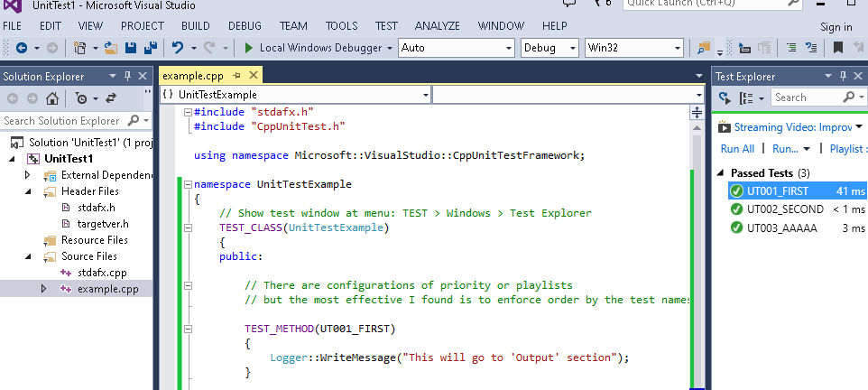Viewport: 868px width, 390px height.
Task: Click Run All in Test Explorer
Action: pos(737,149)
